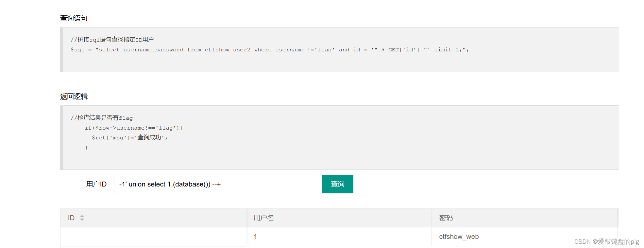Click the 返回逻辑 section heading
This screenshot has height=248, width=644.
[x=74, y=97]
